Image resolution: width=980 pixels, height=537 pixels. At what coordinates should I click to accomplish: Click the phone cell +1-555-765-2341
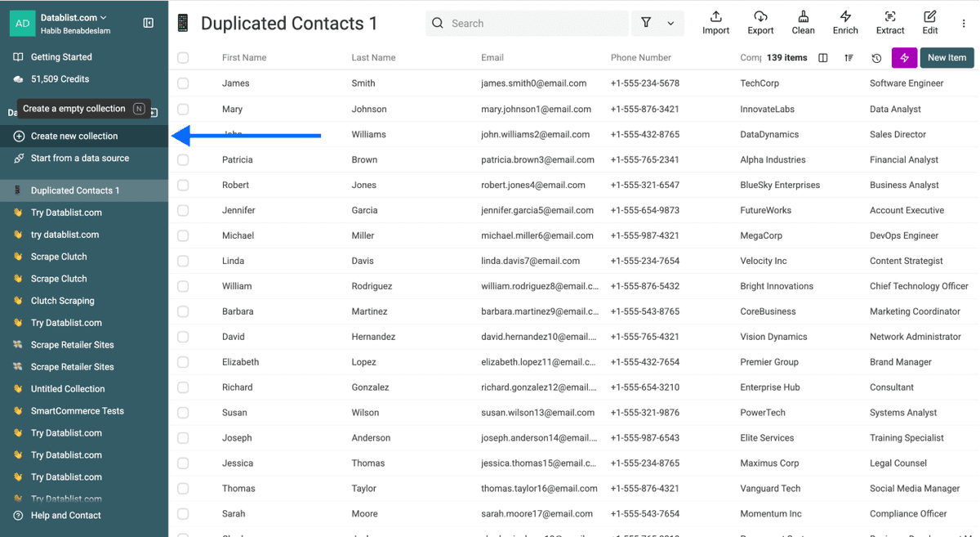click(x=644, y=160)
